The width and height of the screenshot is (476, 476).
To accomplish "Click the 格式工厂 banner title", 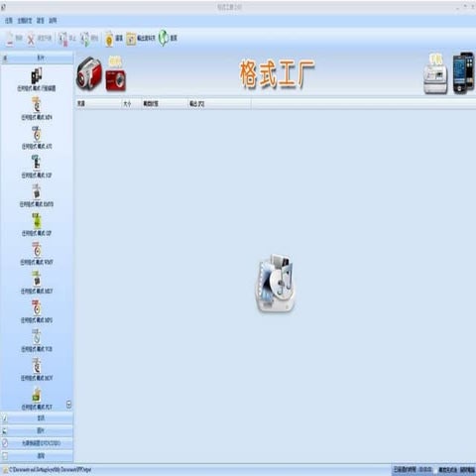I will coord(277,74).
